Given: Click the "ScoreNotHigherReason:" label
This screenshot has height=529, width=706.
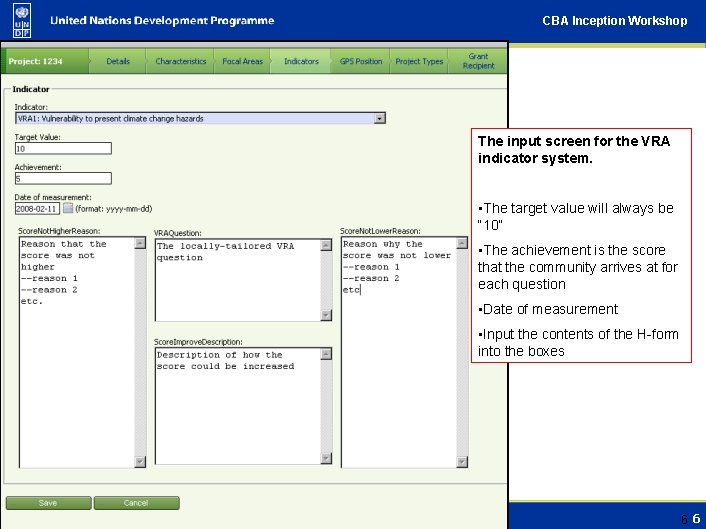Looking at the screenshot, I should [x=59, y=231].
